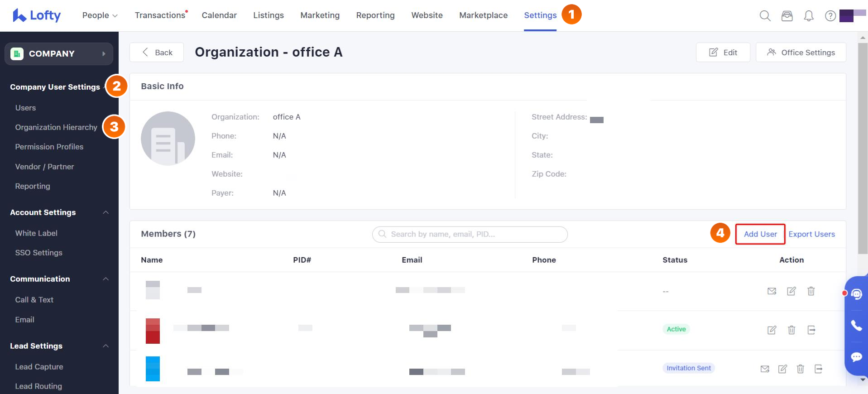The image size is (868, 394).
Task: Open the Transactions tab
Action: tap(160, 15)
